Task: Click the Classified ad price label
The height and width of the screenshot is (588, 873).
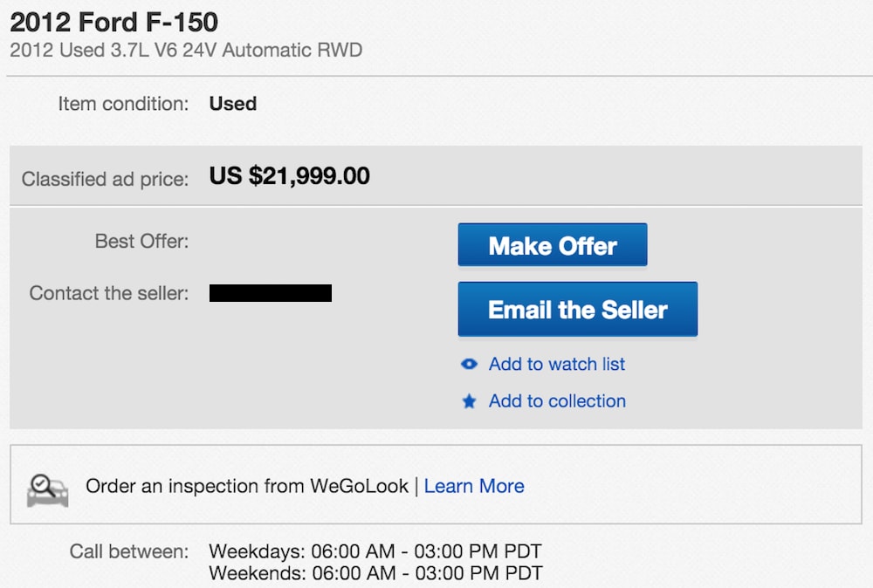Action: [105, 179]
